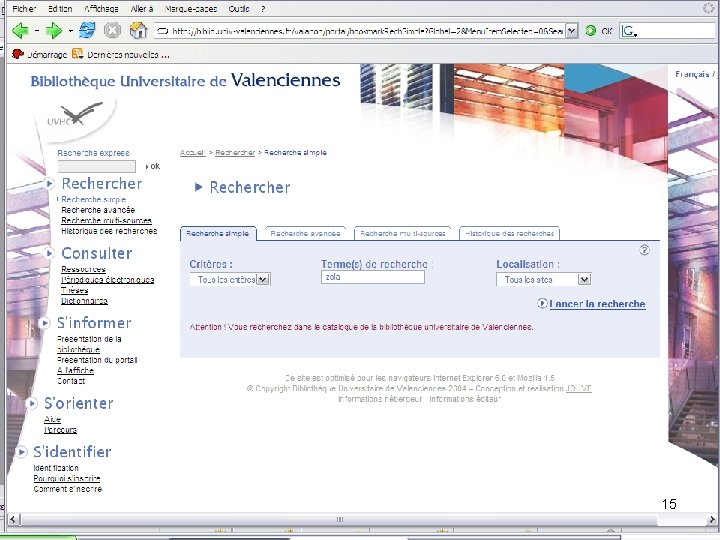
Task: Click the scroll left arrow
Action: (13, 519)
